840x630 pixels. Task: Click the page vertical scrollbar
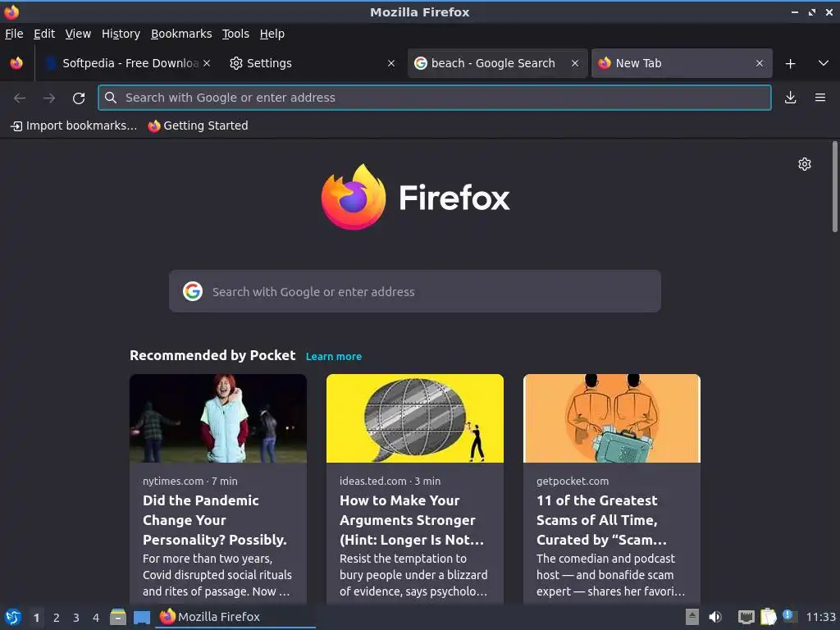click(834, 186)
